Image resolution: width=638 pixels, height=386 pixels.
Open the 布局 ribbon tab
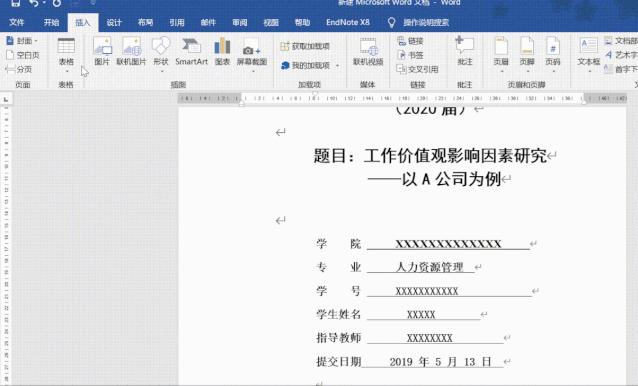[x=145, y=22]
